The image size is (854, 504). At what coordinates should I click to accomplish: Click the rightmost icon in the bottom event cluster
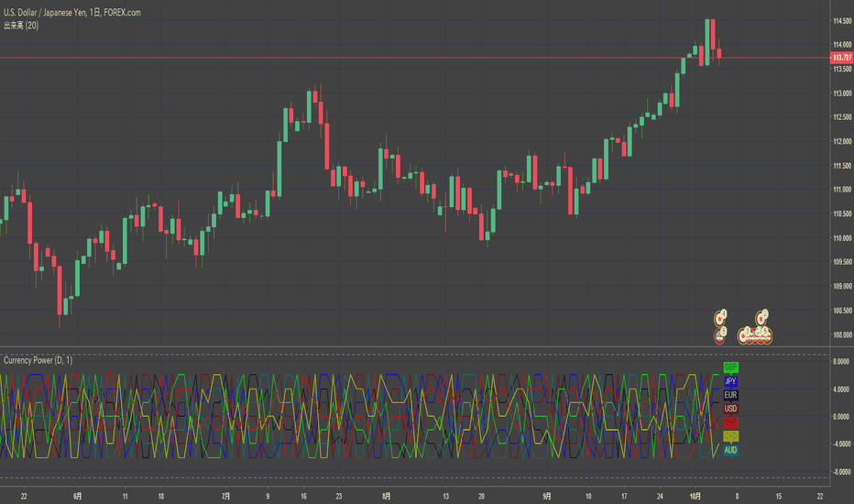click(766, 336)
